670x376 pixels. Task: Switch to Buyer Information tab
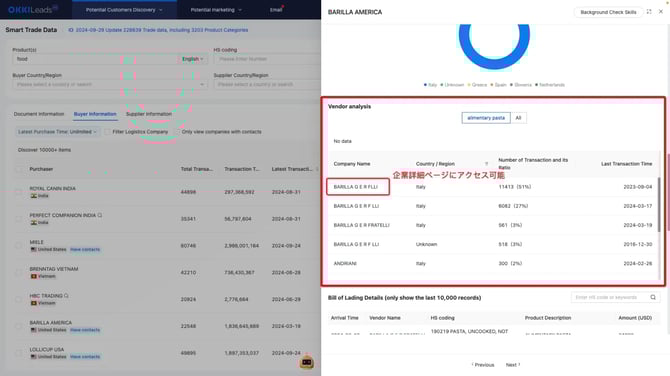click(95, 114)
